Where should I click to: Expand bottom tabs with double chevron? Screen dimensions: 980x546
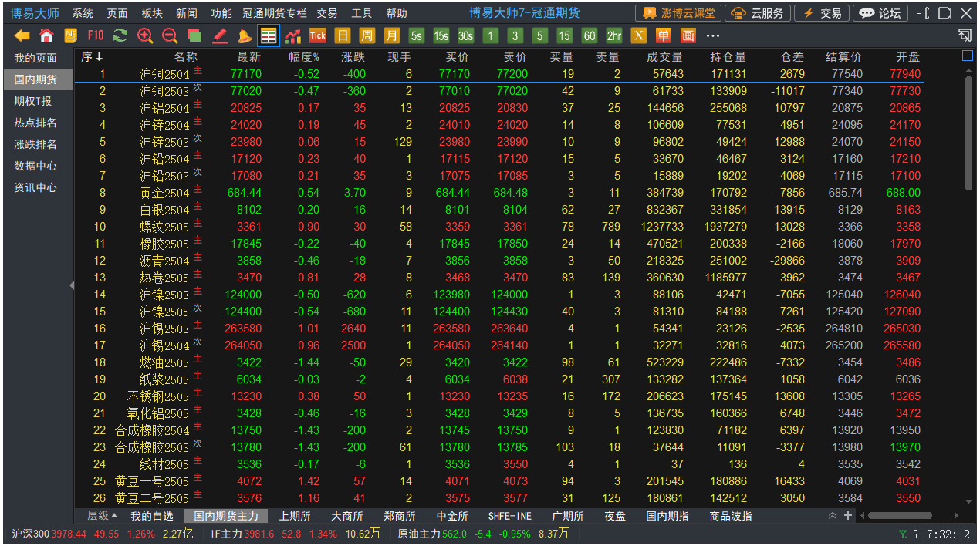pos(832,516)
